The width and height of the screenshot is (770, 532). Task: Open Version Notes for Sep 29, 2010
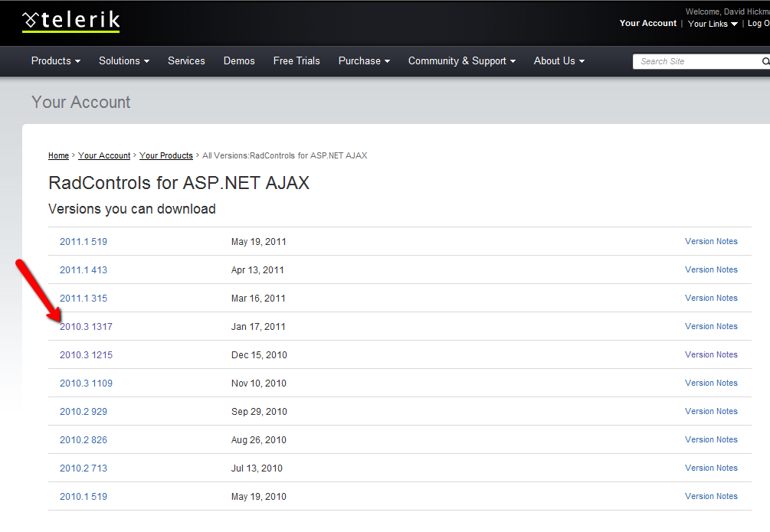tap(711, 411)
